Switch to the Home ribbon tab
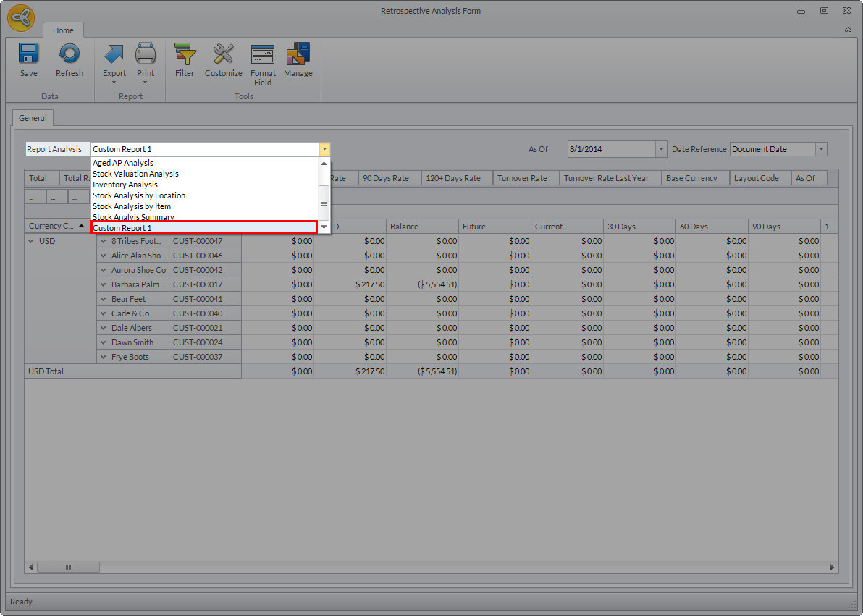This screenshot has height=616, width=863. [x=63, y=30]
